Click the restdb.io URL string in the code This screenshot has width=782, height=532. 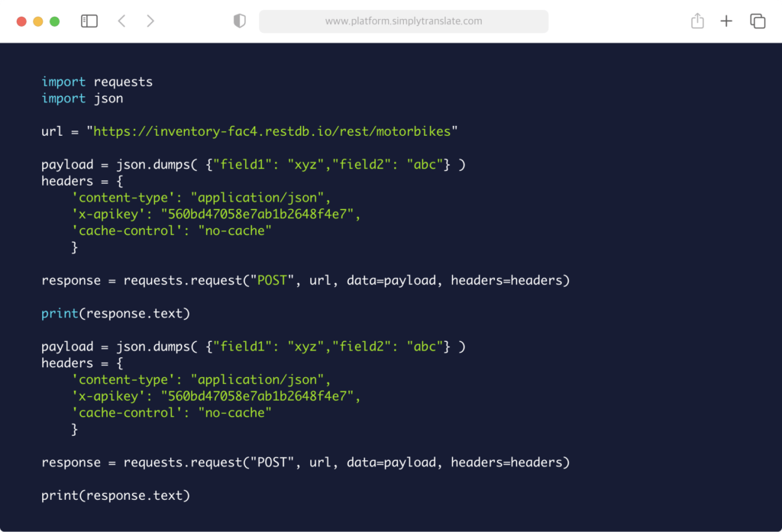point(273,131)
